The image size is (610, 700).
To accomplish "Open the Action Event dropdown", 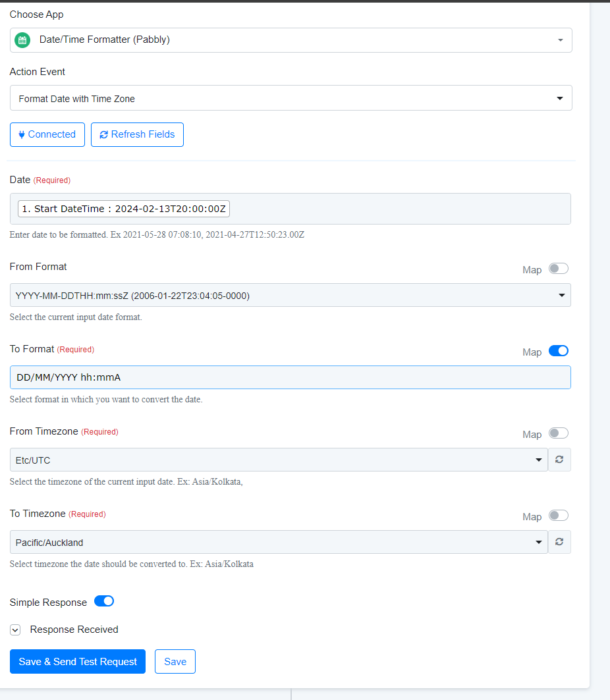I will (291, 97).
